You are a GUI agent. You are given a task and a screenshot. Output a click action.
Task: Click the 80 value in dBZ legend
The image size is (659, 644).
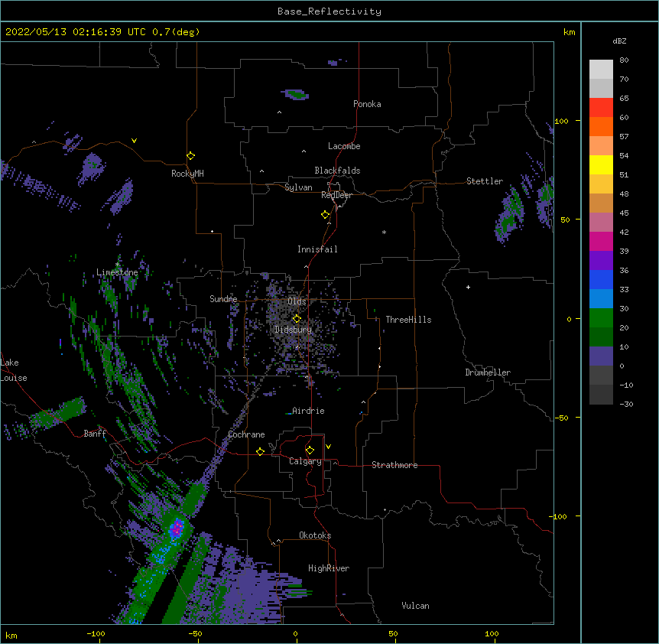tap(624, 60)
